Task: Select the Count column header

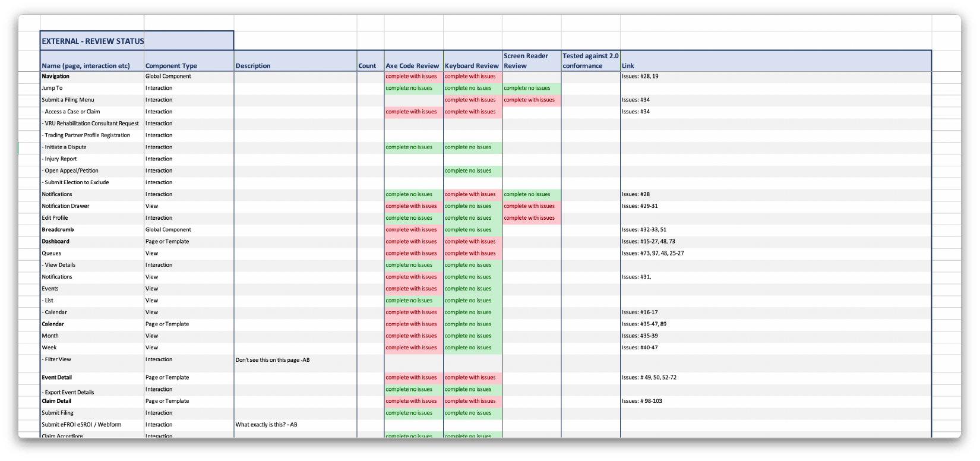Action: 371,61
